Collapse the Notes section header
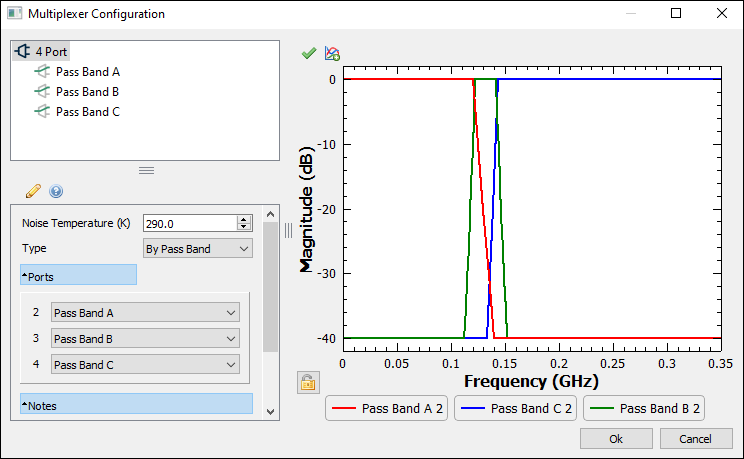The width and height of the screenshot is (744, 459). coord(136,404)
